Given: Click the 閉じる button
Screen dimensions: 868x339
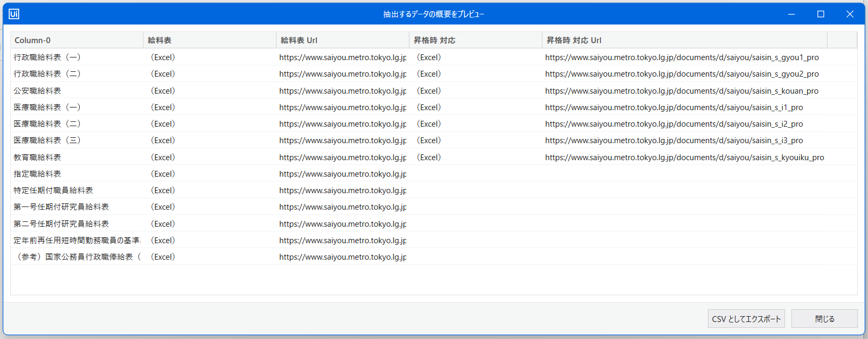Looking at the screenshot, I should click(x=824, y=319).
